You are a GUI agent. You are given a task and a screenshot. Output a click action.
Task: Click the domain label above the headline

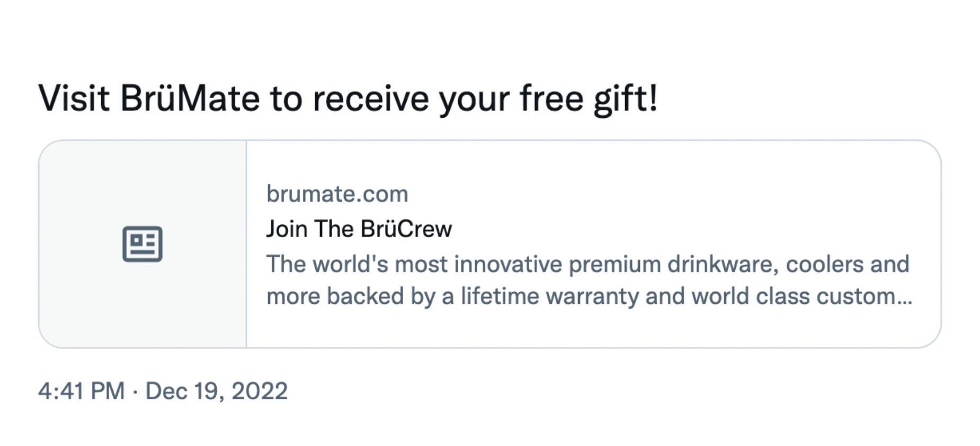pos(337,194)
